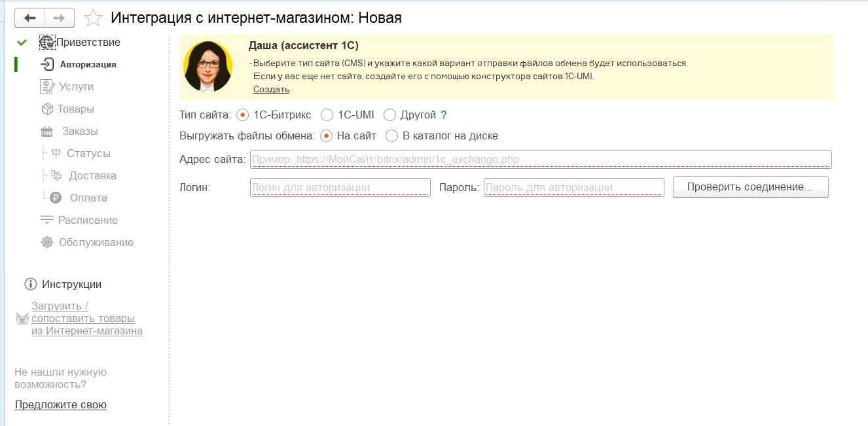Viewport: 868px width, 426px height.
Task: Open help question mark next to Другой
Action: 444,115
